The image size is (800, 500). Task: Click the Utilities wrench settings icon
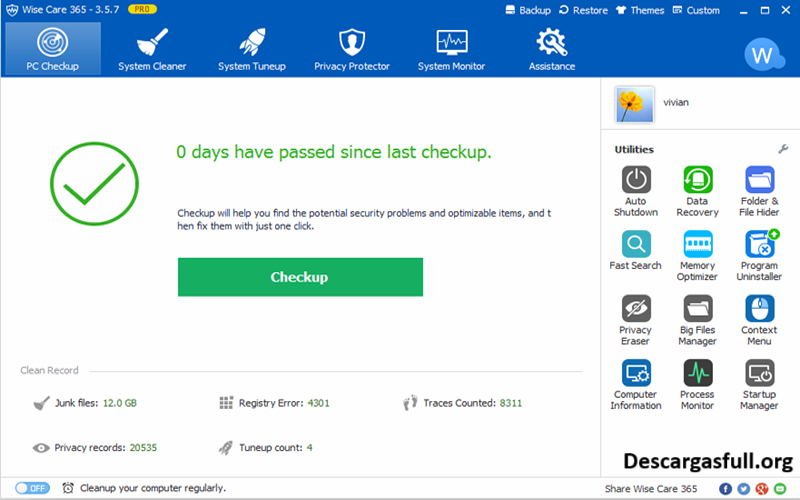pos(783,149)
